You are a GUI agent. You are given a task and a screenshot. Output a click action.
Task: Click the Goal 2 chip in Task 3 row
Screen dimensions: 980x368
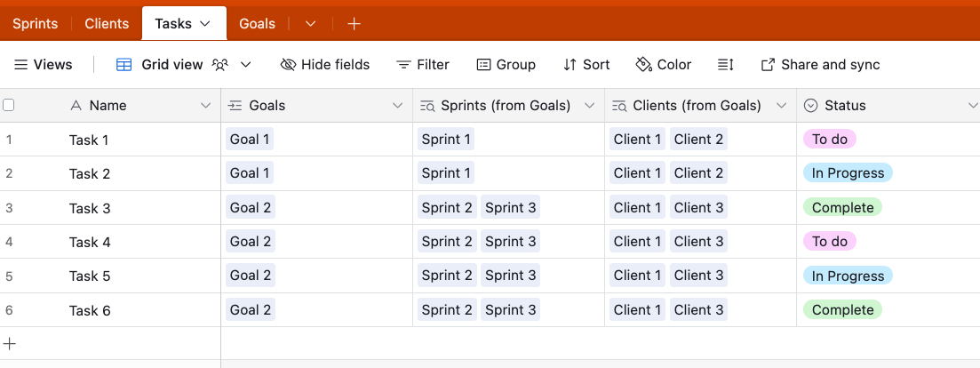coord(250,207)
